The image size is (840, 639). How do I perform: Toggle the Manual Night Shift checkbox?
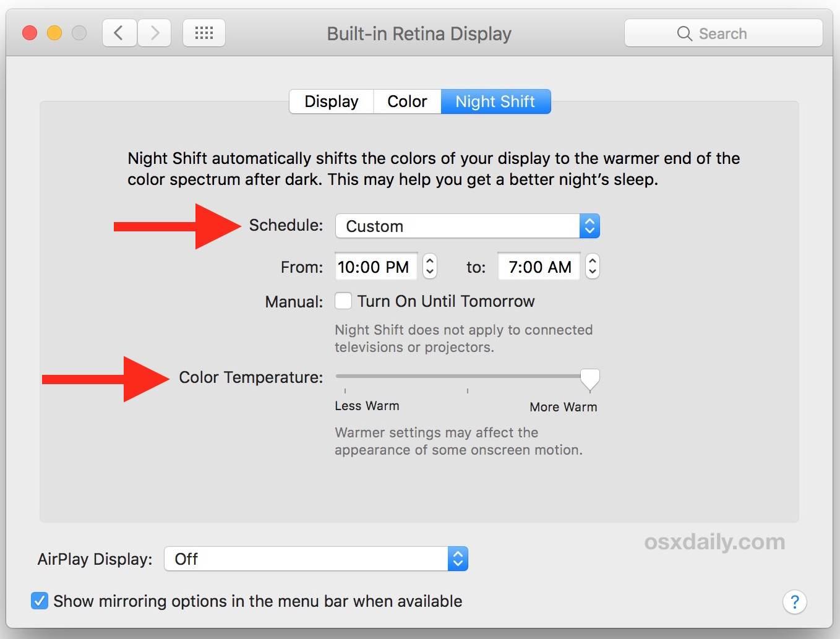point(343,301)
